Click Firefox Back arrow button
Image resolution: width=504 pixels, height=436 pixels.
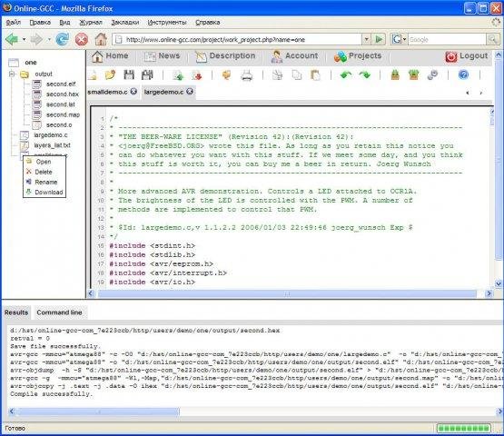[12, 40]
